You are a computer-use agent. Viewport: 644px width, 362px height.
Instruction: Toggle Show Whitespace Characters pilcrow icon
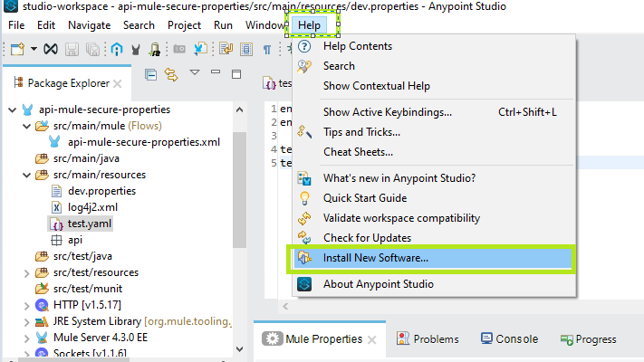(x=267, y=49)
